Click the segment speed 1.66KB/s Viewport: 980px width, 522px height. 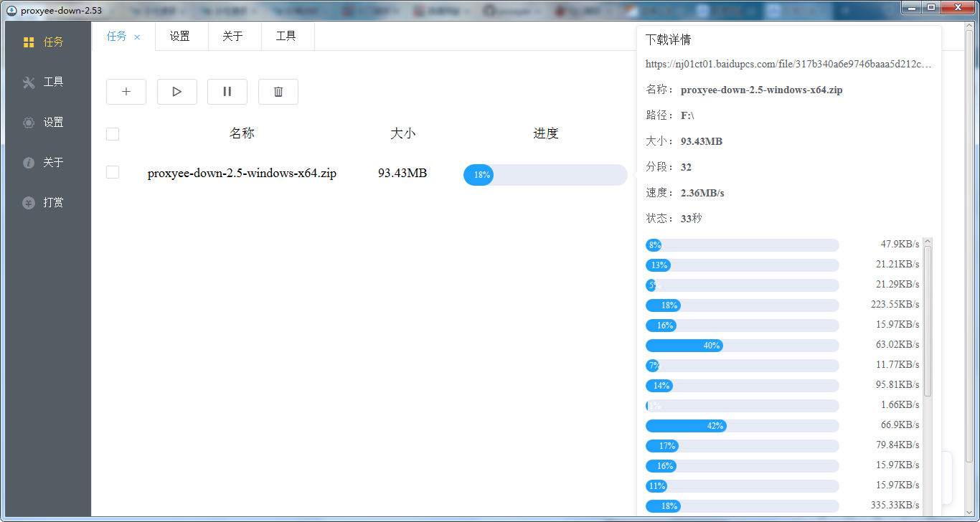[900, 405]
